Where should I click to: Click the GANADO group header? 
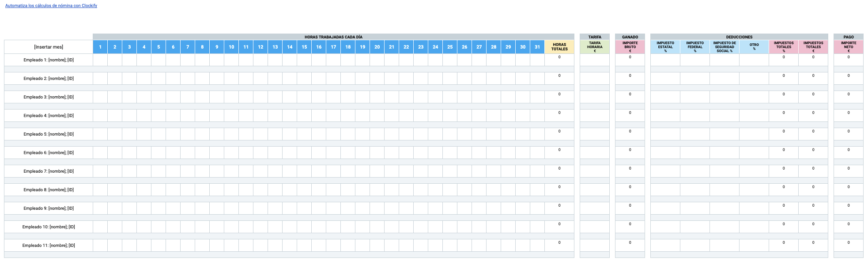coord(630,37)
